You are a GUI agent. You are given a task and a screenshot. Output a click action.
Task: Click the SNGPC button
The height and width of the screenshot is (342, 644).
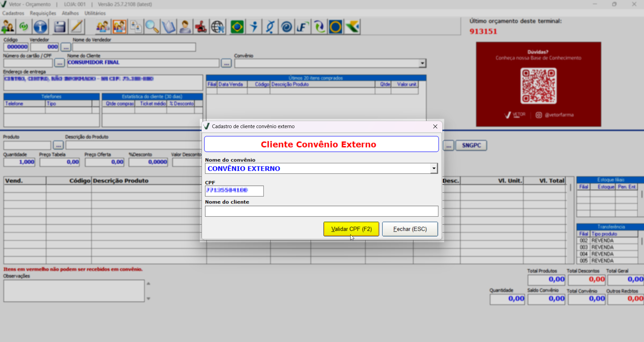click(471, 145)
